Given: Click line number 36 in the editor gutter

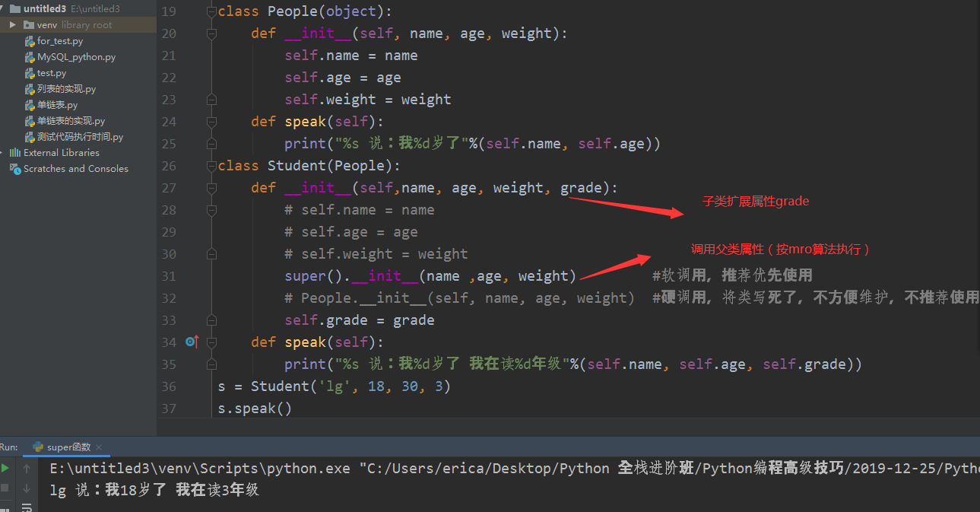Looking at the screenshot, I should point(169,386).
